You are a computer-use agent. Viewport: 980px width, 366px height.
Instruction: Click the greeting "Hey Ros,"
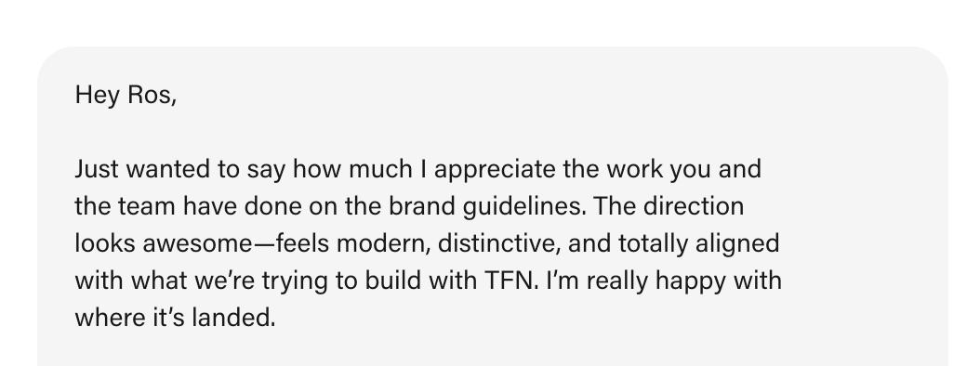point(126,96)
